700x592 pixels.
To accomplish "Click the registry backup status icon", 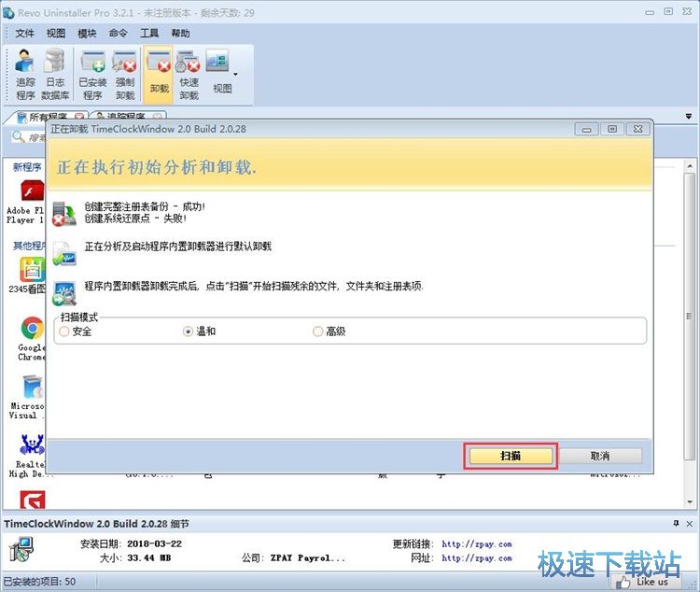I will [x=64, y=213].
